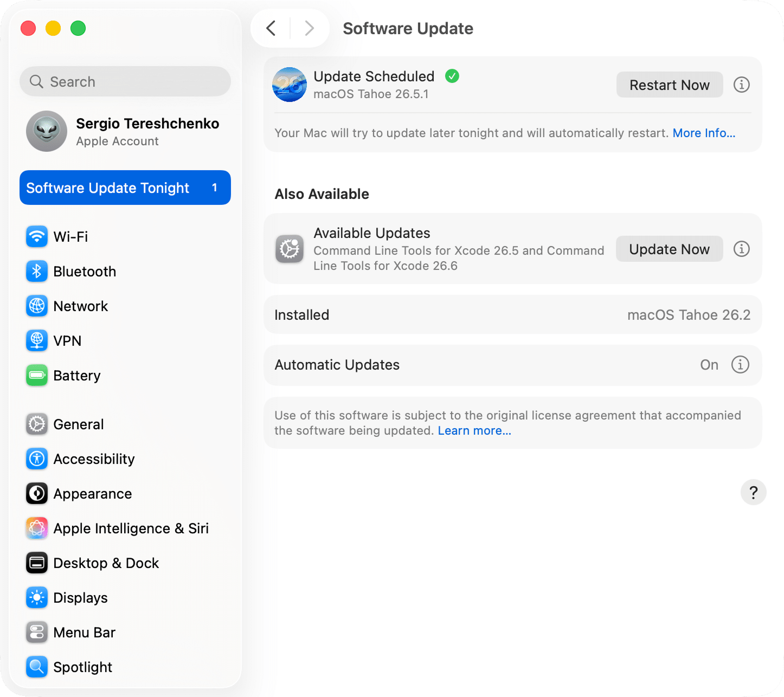Open Sergio Tereshchenko Apple Account
784x697 pixels.
tap(125, 132)
